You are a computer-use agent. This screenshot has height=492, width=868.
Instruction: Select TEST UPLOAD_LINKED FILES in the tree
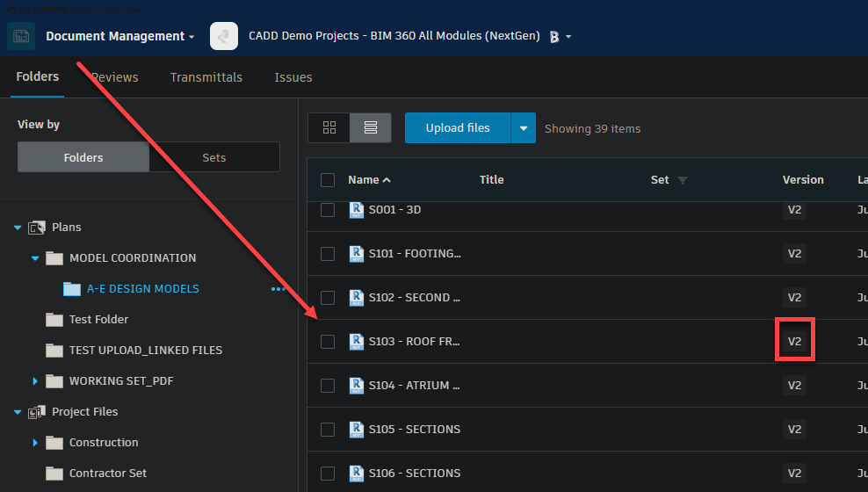pyautogui.click(x=146, y=351)
